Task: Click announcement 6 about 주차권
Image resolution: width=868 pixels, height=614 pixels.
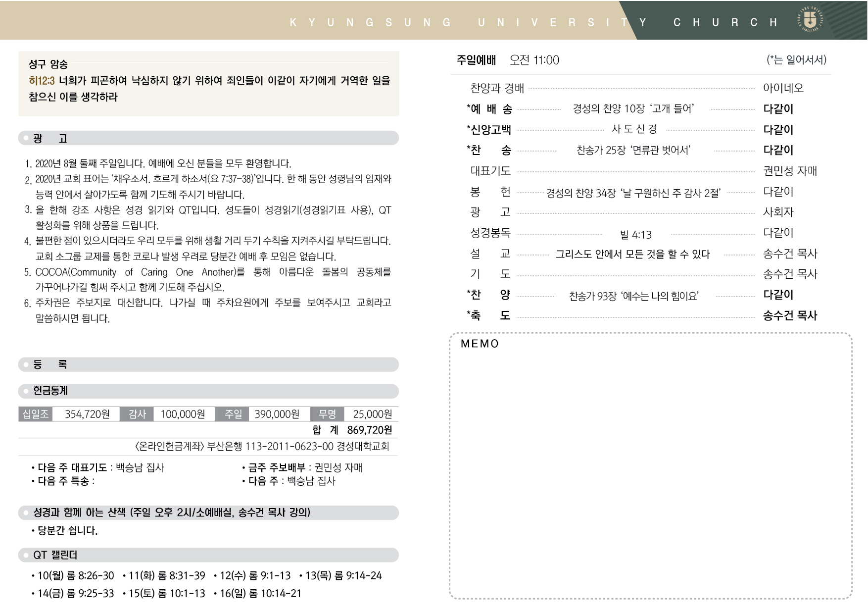Action: pyautogui.click(x=208, y=310)
